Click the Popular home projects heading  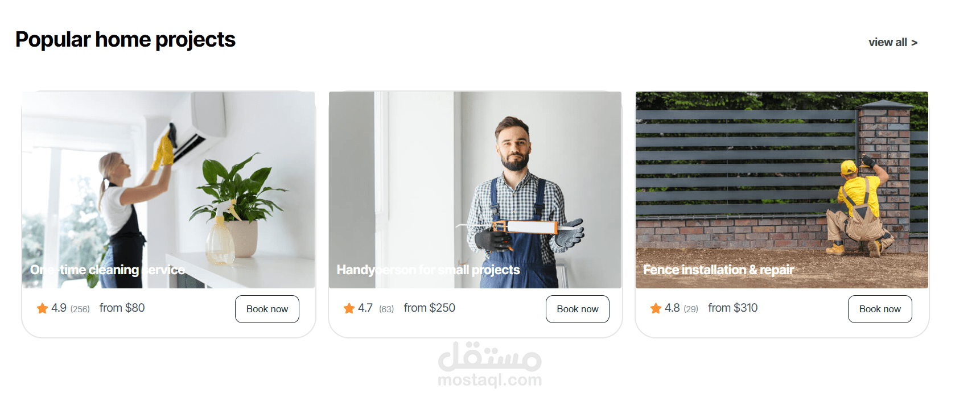pos(125,40)
